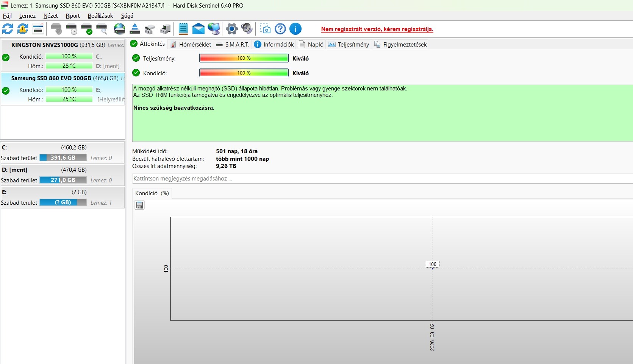
Task: Open the blue notepad report icon
Action: click(x=183, y=29)
